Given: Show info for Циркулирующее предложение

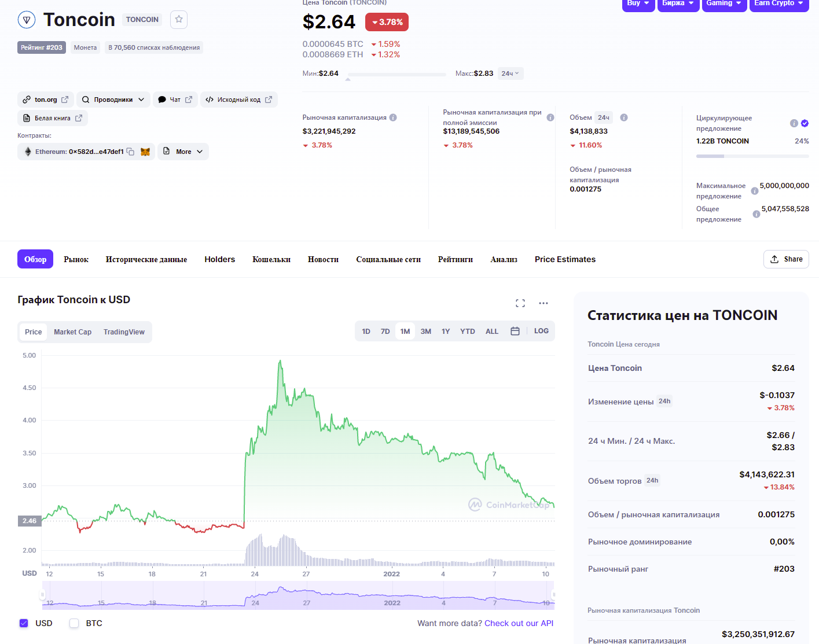Looking at the screenshot, I should (x=794, y=123).
